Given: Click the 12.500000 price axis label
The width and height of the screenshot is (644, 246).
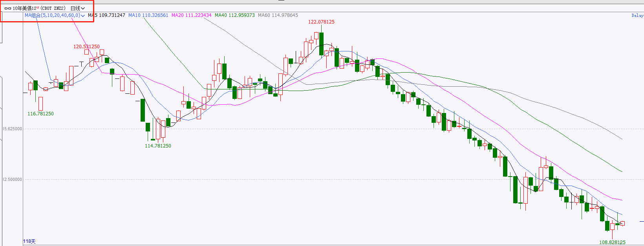Looking at the screenshot, I should coord(13,179).
